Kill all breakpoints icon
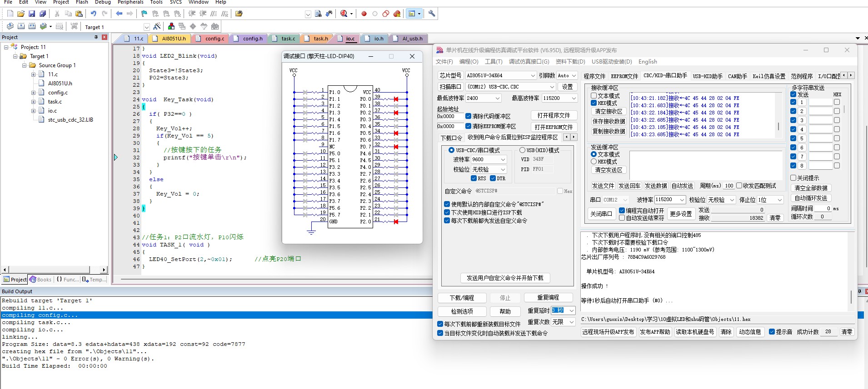This screenshot has height=389, width=868. pyautogui.click(x=397, y=14)
